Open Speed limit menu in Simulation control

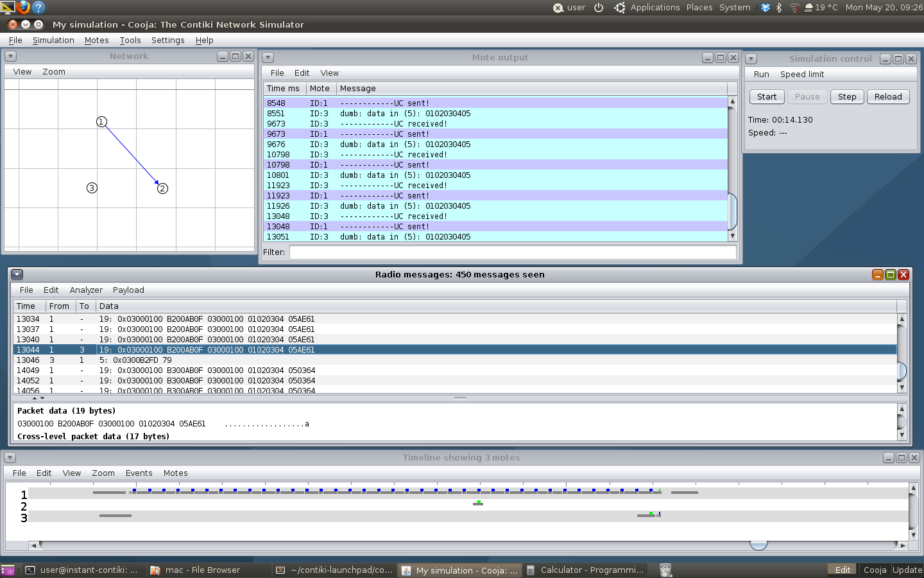(802, 74)
